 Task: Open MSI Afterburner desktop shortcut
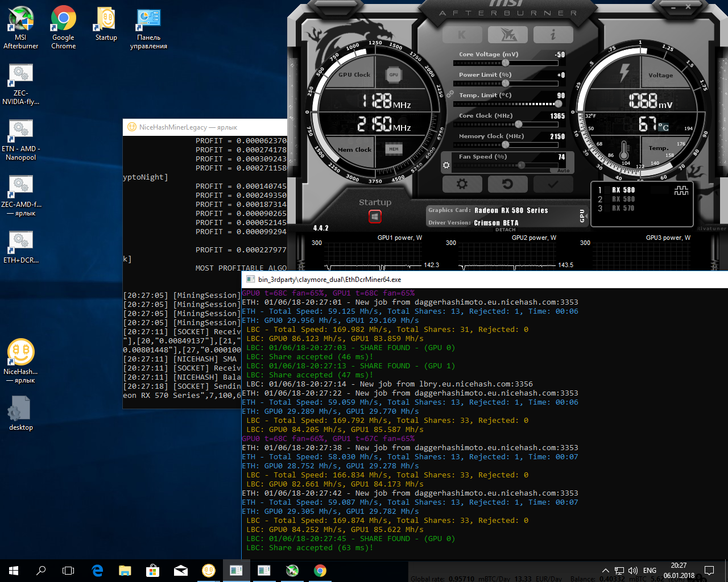21,27
